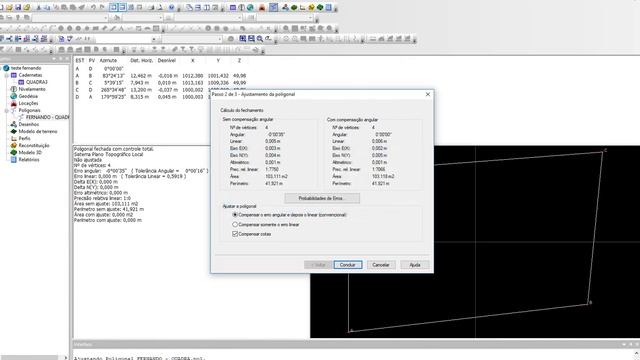
Task: Click the green Modelo 3D icon in toolbar
Action: (320, 7)
